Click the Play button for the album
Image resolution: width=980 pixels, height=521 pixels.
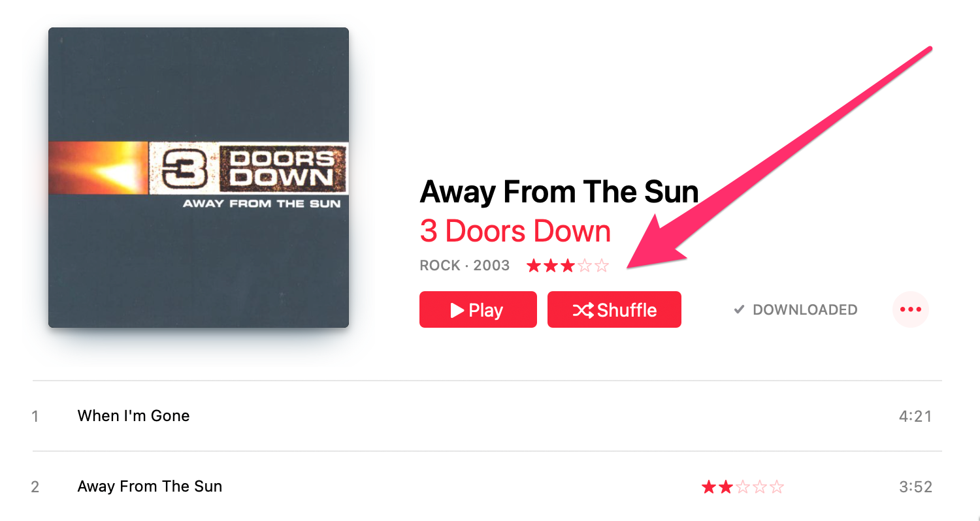coord(478,309)
